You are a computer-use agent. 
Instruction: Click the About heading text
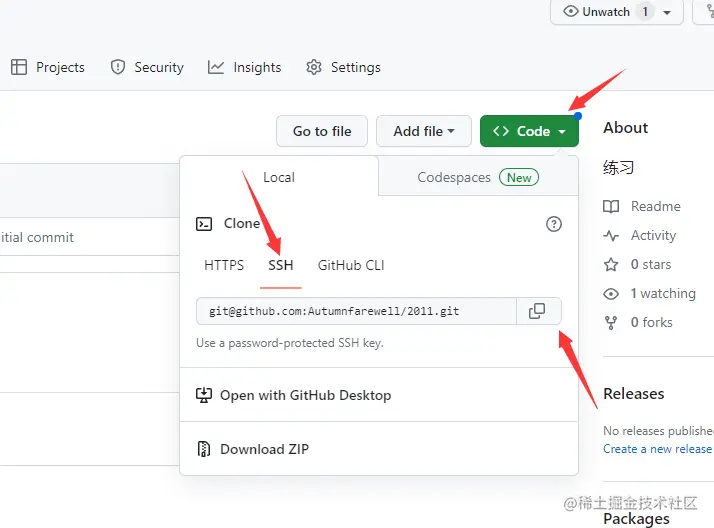(626, 128)
